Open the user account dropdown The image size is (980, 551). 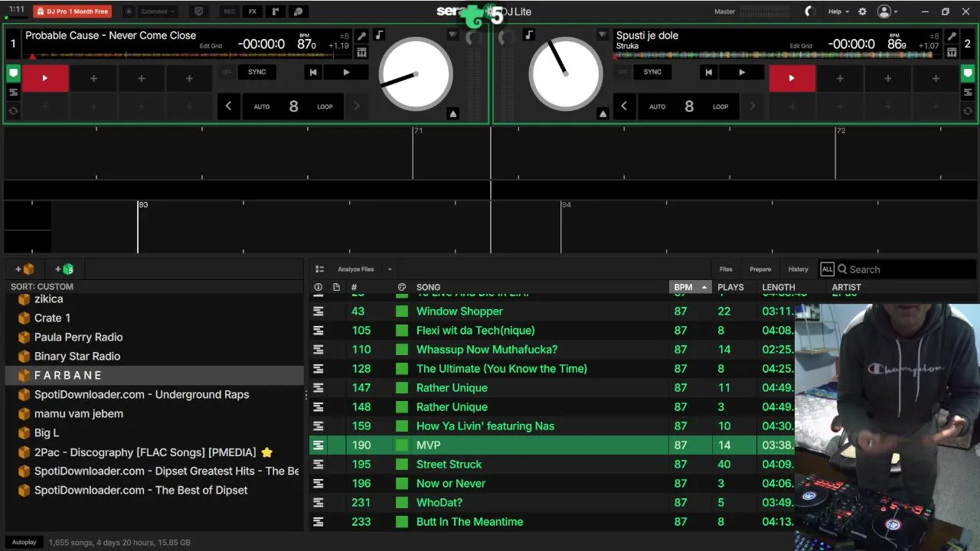click(x=887, y=11)
